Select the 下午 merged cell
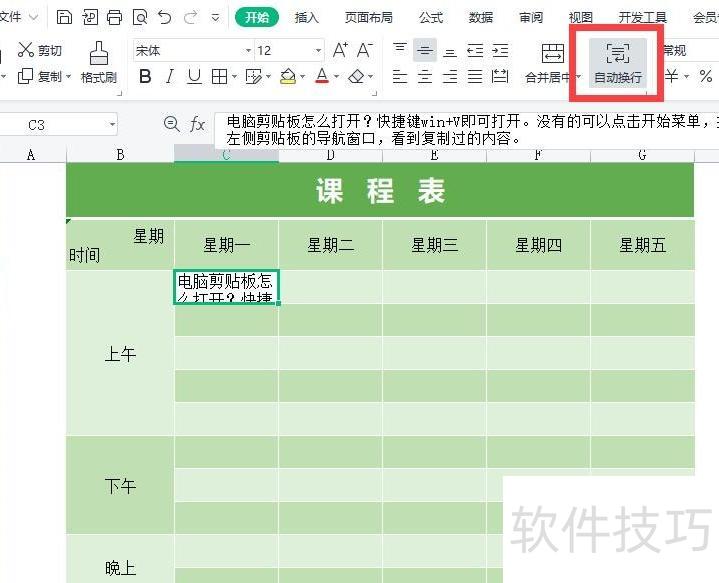This screenshot has width=719, height=583. pyautogui.click(x=120, y=485)
